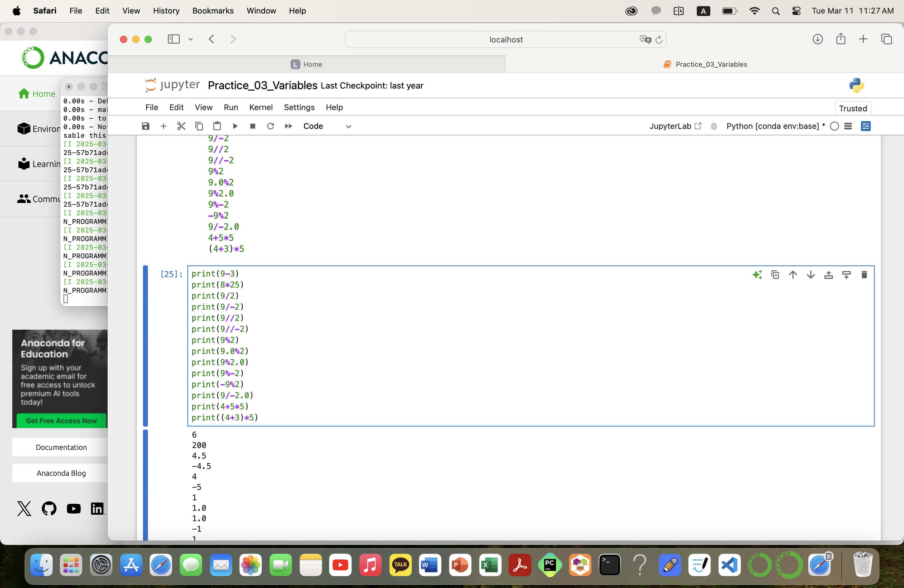Delete cell 25 with the trash icon
The width and height of the screenshot is (904, 588).
(864, 275)
